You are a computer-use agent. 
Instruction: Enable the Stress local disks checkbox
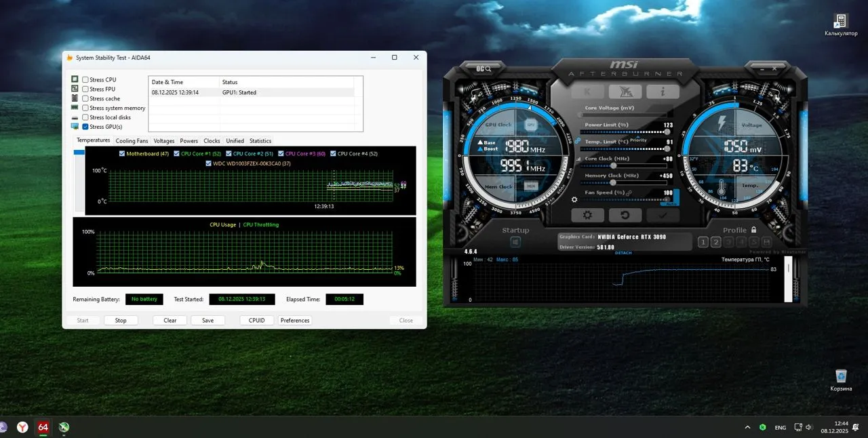[x=85, y=117]
